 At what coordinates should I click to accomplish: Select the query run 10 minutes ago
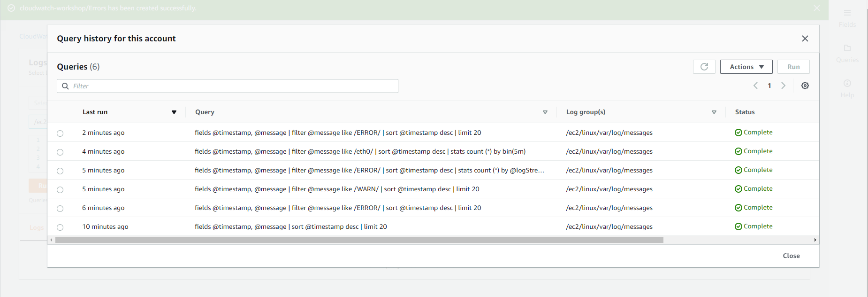click(x=60, y=227)
